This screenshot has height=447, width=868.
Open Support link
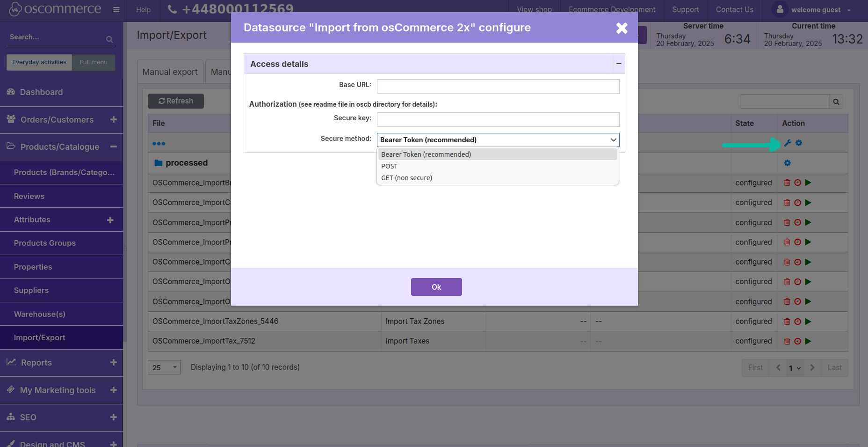click(685, 10)
